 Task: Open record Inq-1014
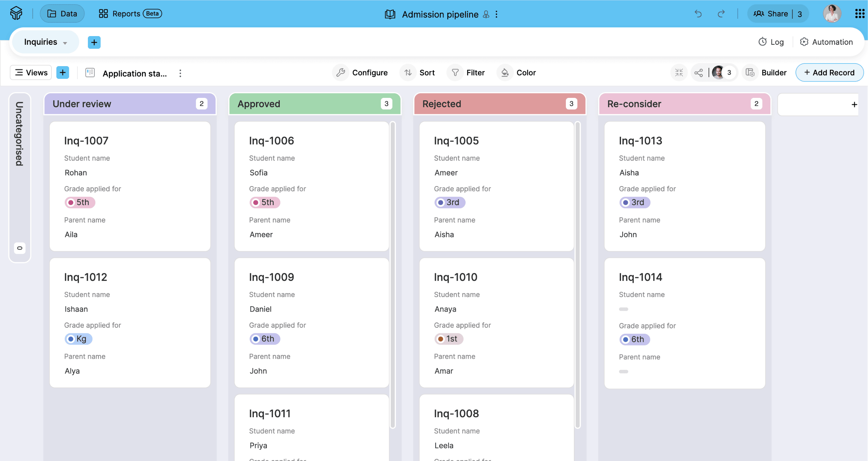[x=685, y=323]
